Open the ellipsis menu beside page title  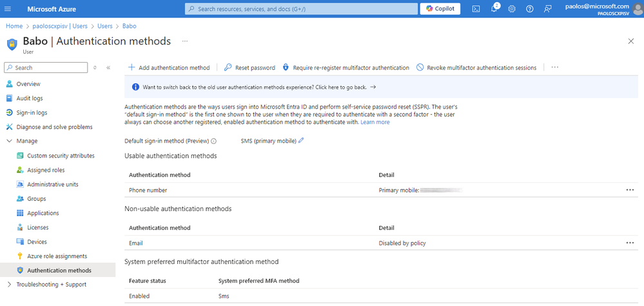click(x=185, y=41)
